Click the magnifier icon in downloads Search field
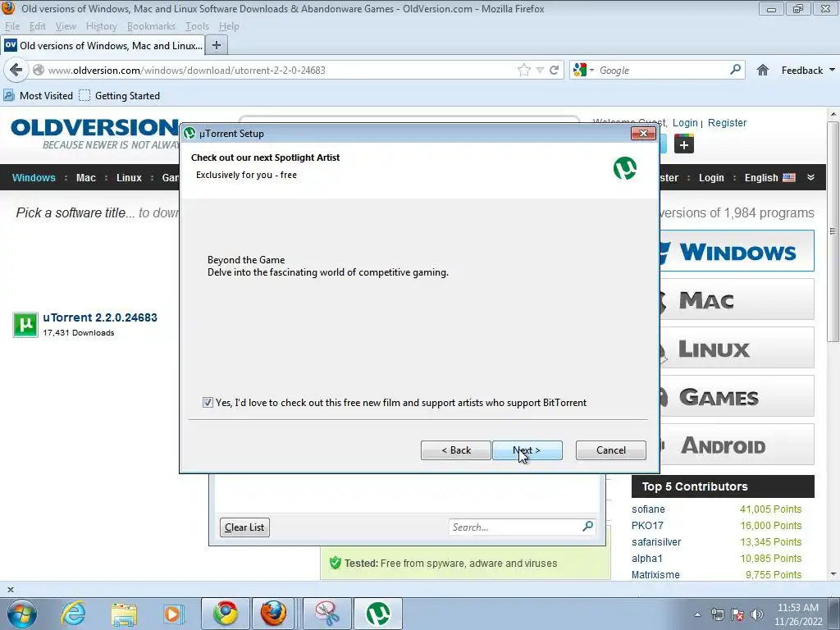 pyautogui.click(x=587, y=527)
